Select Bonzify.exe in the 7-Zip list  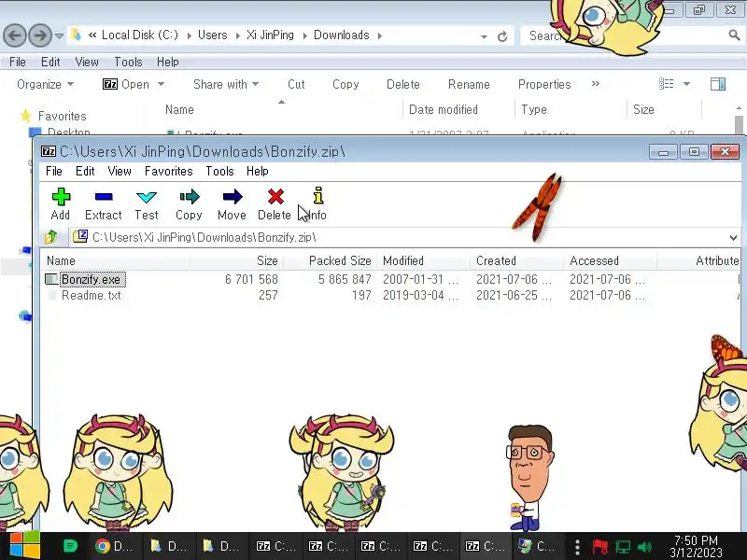(x=91, y=279)
